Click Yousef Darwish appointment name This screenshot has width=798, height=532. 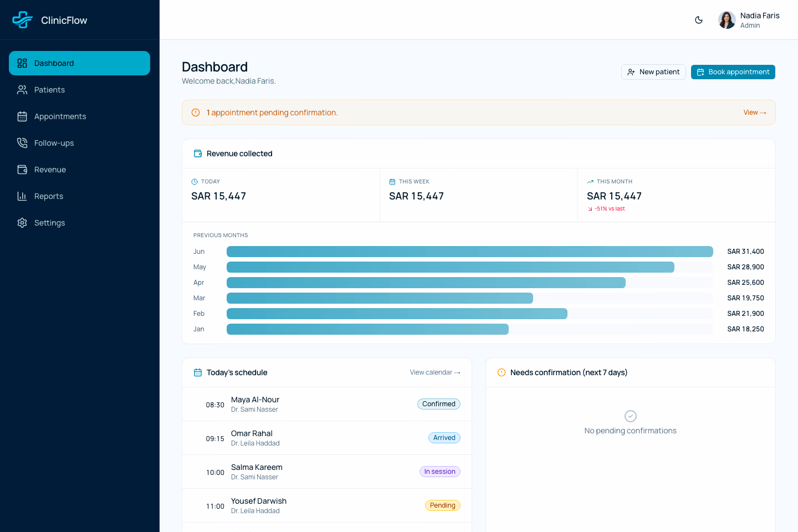(x=259, y=501)
